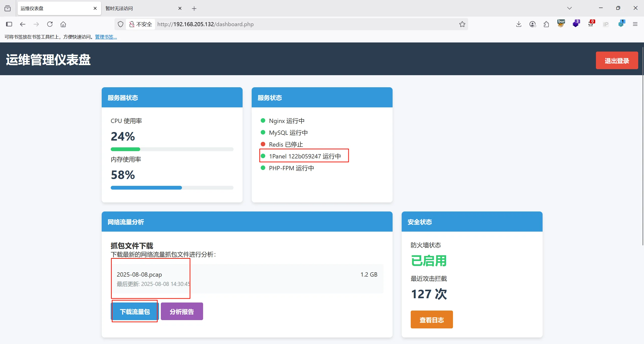Screen dimensions: 644x344
Task: Open the extensions puzzle icon
Action: [x=546, y=24]
